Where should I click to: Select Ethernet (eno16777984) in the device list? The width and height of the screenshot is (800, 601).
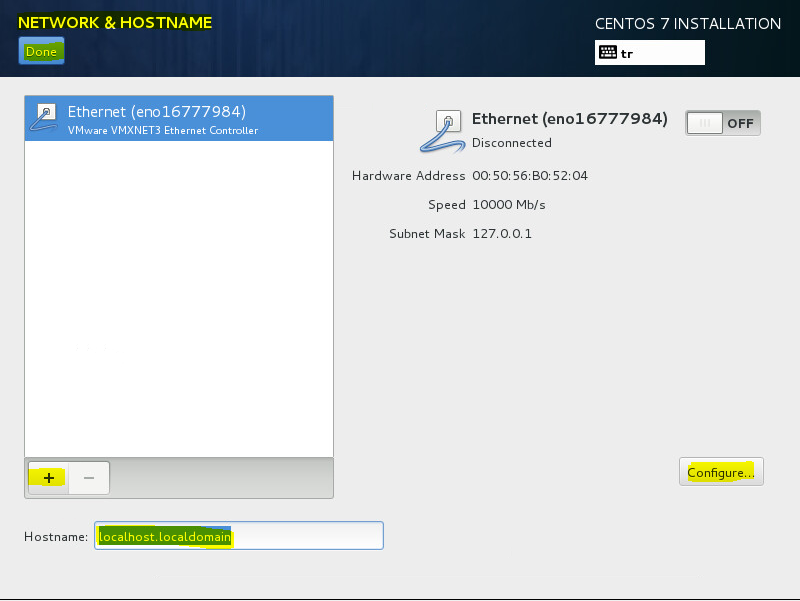click(179, 118)
